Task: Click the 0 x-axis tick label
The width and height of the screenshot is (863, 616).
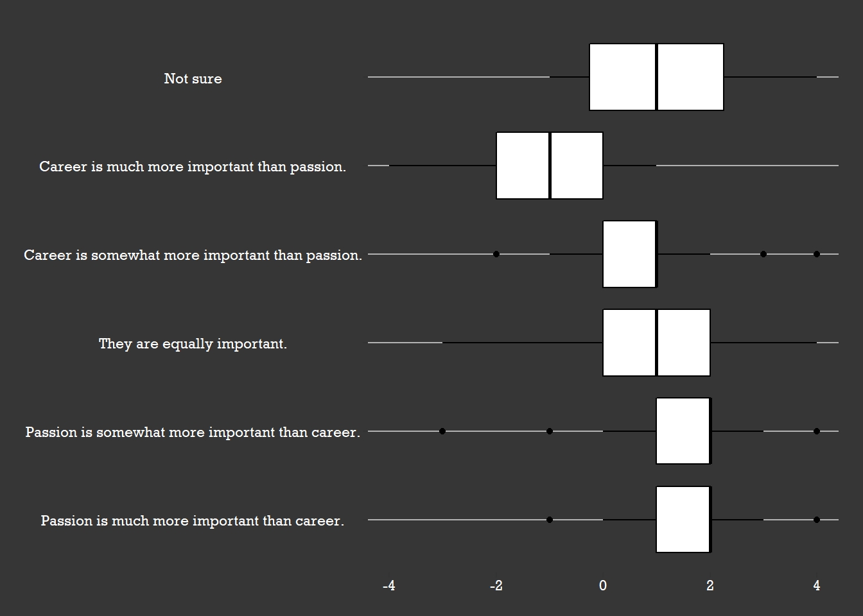Action: point(603,585)
